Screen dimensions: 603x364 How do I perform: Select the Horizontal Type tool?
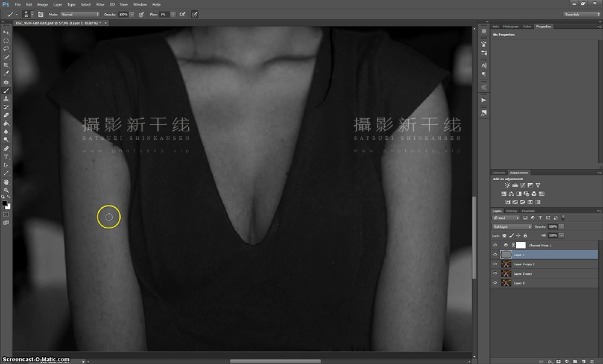point(6,157)
